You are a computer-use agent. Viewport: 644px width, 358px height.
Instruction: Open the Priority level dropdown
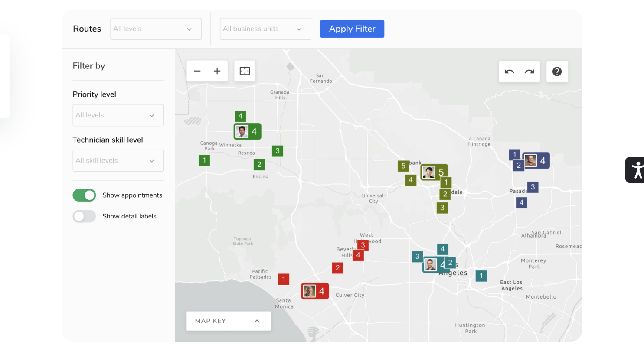(x=118, y=115)
